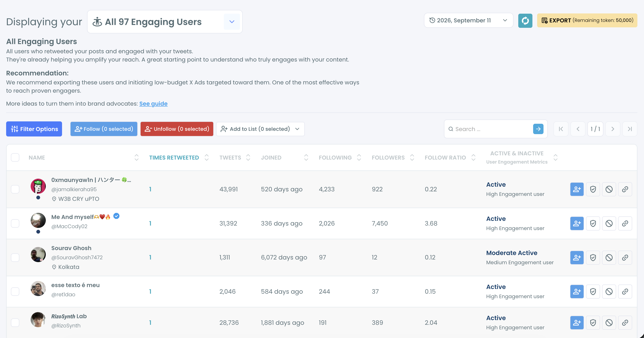Open the 2026, September 11 date dropdown

point(468,21)
